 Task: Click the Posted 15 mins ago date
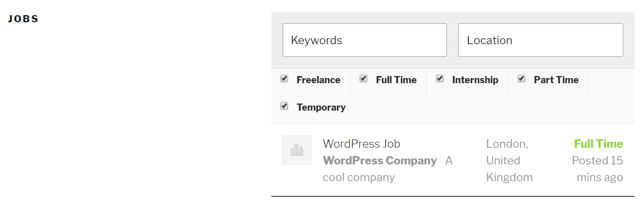[x=597, y=169]
